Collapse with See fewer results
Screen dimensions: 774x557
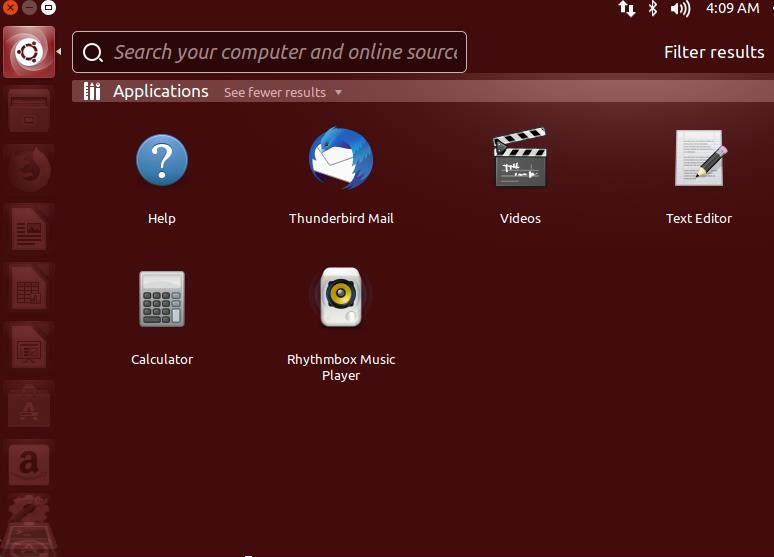pos(275,92)
